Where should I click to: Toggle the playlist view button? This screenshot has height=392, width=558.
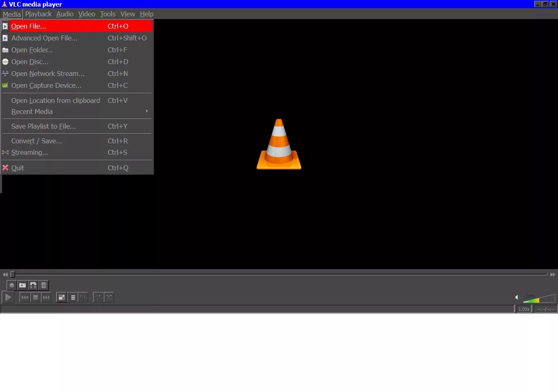[73, 297]
